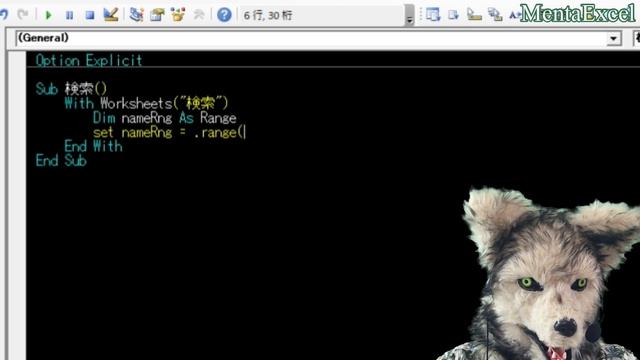Toggle Design Mode ruler-and-pencil icon
Screen dimensions: 640x360
point(111,15)
